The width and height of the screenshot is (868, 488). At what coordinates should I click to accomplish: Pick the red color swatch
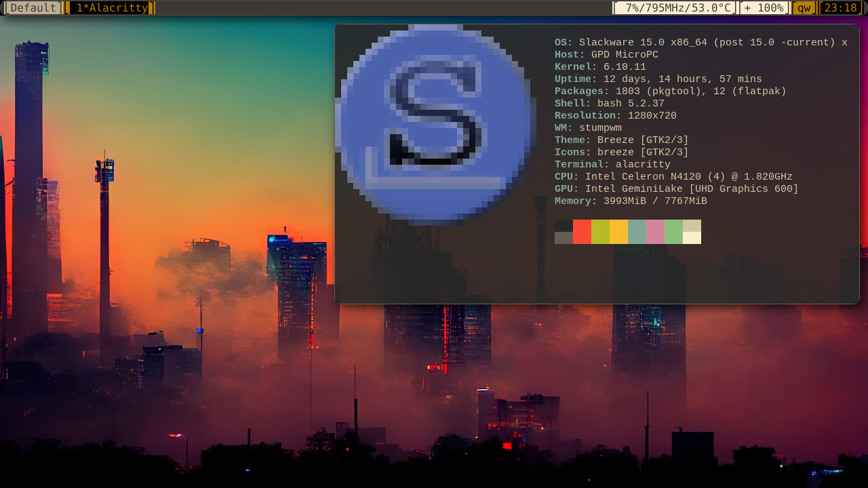582,232
